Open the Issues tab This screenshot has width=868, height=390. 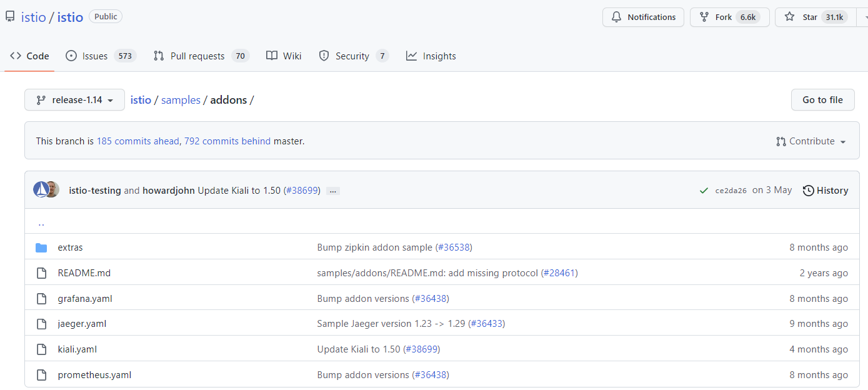pyautogui.click(x=101, y=56)
